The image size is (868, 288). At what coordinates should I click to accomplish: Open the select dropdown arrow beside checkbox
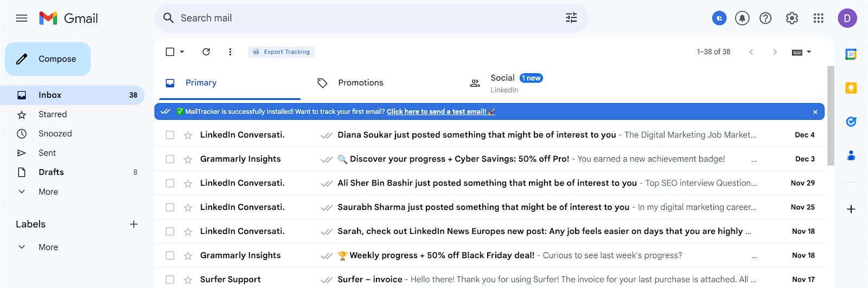point(182,52)
